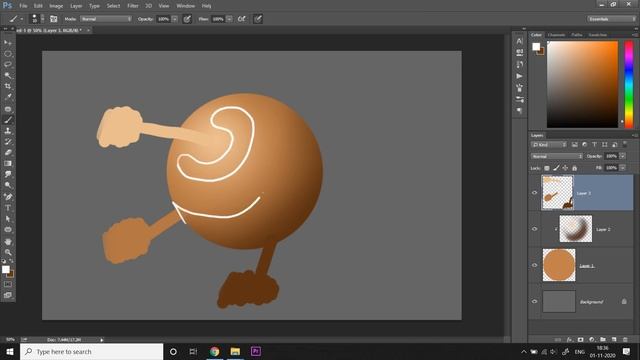Open the brush Opacity slider arrow

(x=175, y=19)
